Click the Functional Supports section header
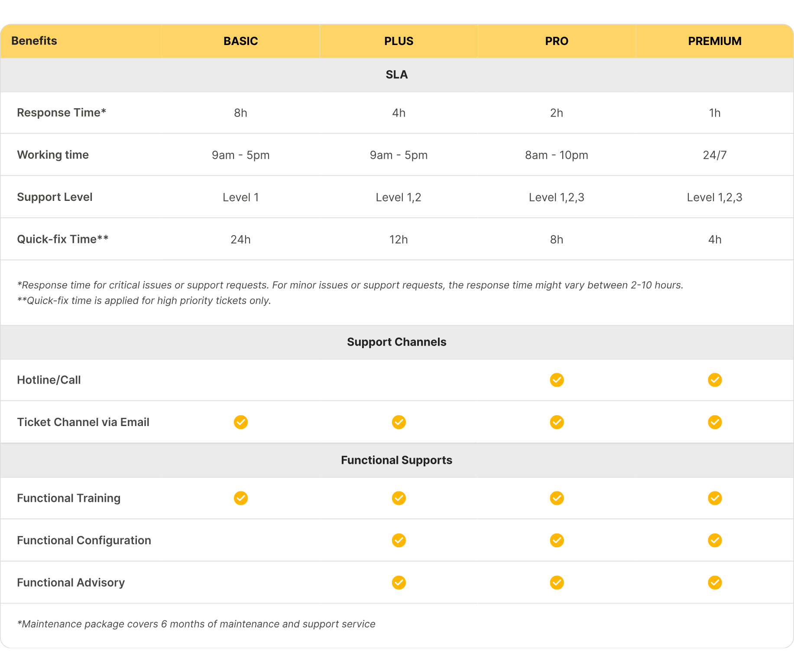 pyautogui.click(x=397, y=460)
